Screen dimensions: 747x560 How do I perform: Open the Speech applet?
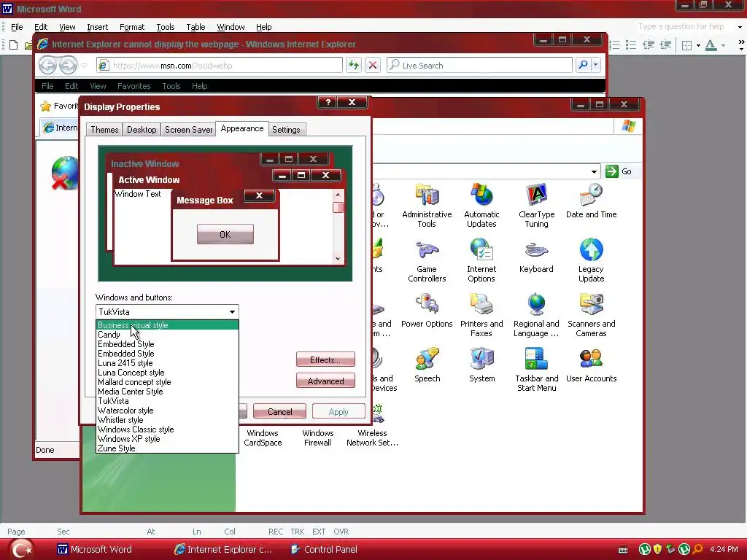(x=427, y=365)
